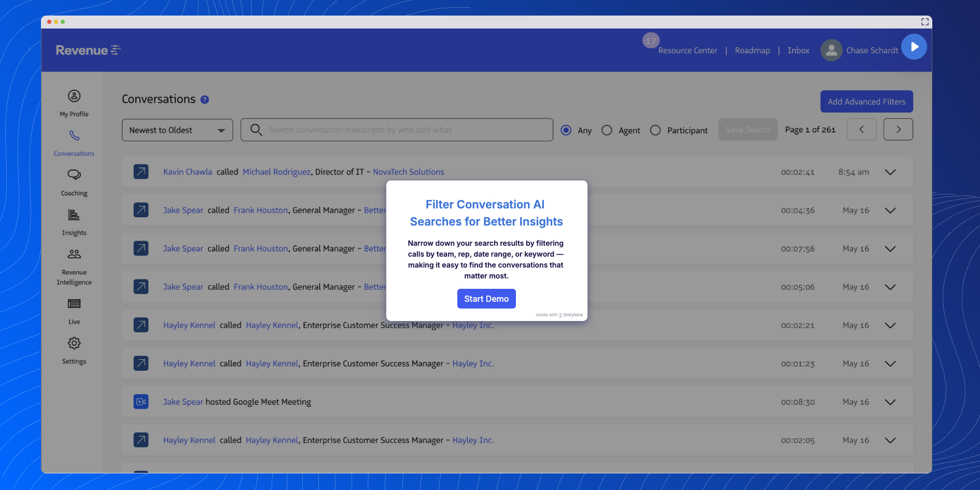Expand the Google Meet Meeting row chevron
Viewport: 980px width, 490px height.
click(890, 402)
